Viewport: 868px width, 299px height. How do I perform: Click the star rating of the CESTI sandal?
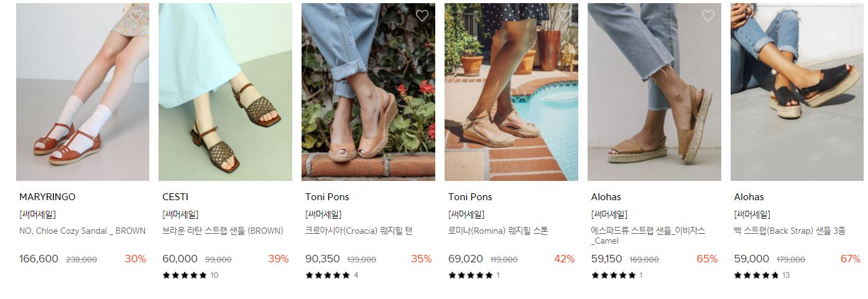(185, 275)
